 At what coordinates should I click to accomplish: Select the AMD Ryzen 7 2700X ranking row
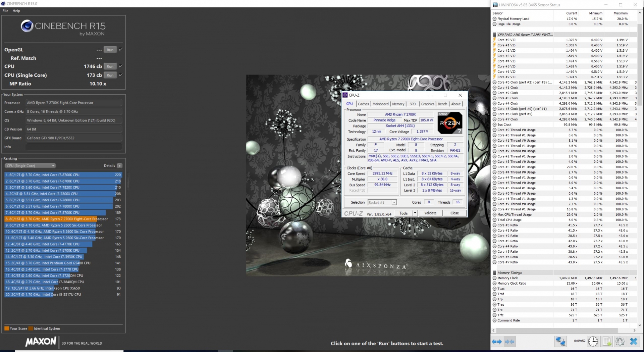click(63, 219)
